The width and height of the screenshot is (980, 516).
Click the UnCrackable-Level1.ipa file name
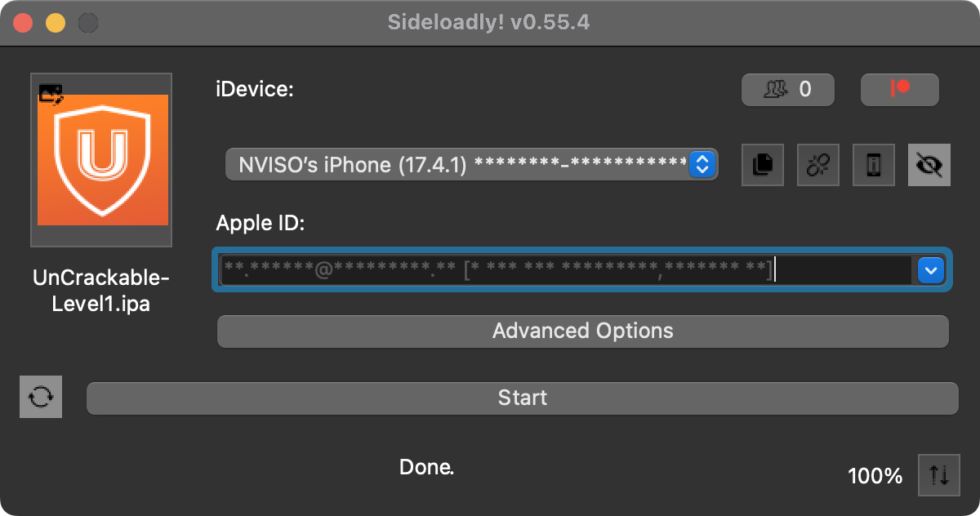pyautogui.click(x=101, y=292)
